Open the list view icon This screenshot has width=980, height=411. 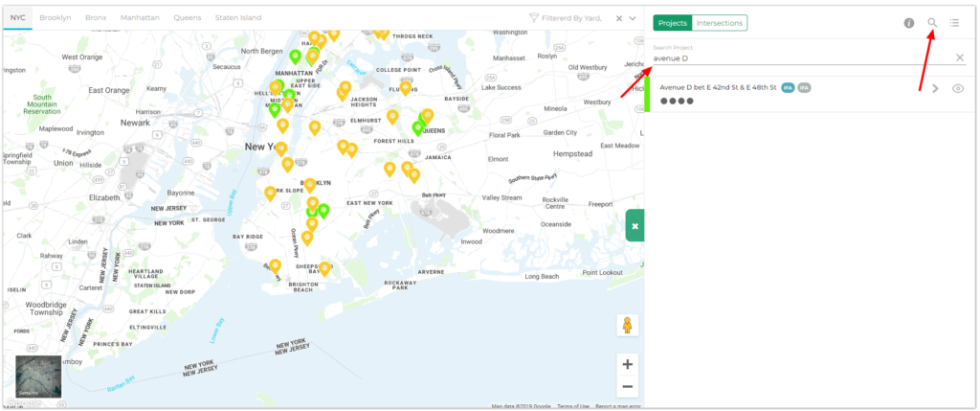(x=954, y=22)
